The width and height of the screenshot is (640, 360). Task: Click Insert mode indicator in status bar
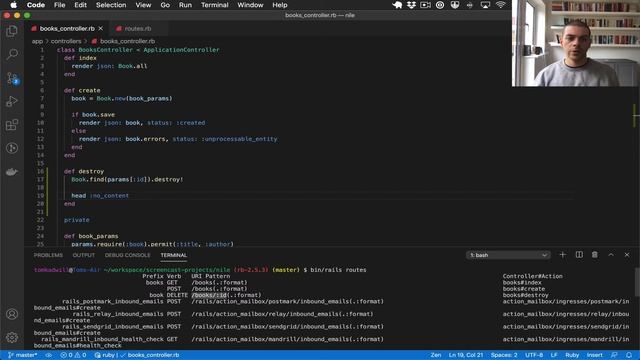click(595, 355)
